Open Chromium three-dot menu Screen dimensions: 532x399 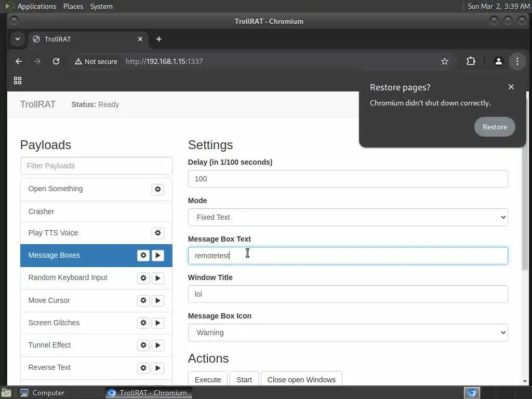(x=517, y=61)
